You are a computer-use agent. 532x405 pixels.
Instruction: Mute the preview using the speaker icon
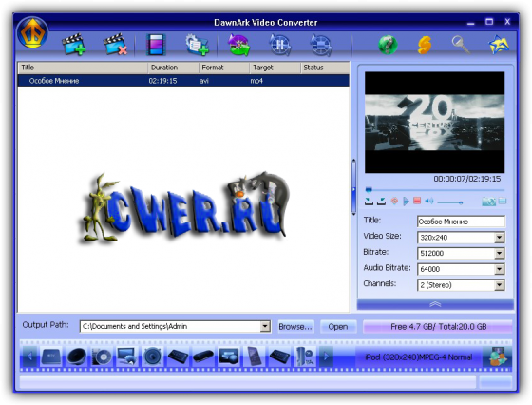(429, 201)
